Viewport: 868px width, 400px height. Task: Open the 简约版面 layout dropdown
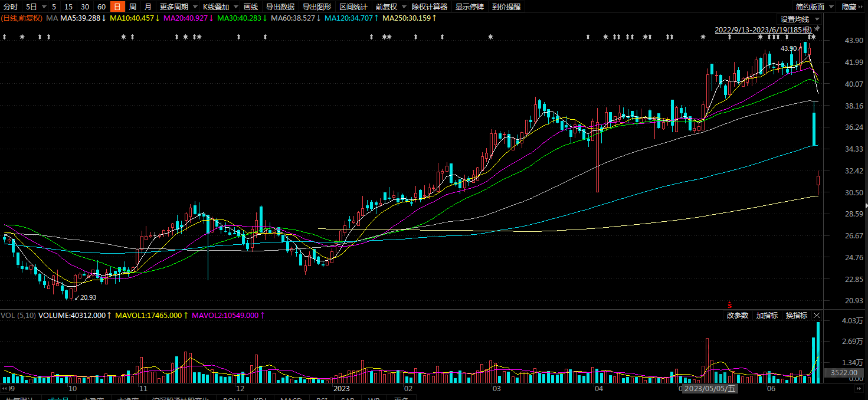coord(814,7)
